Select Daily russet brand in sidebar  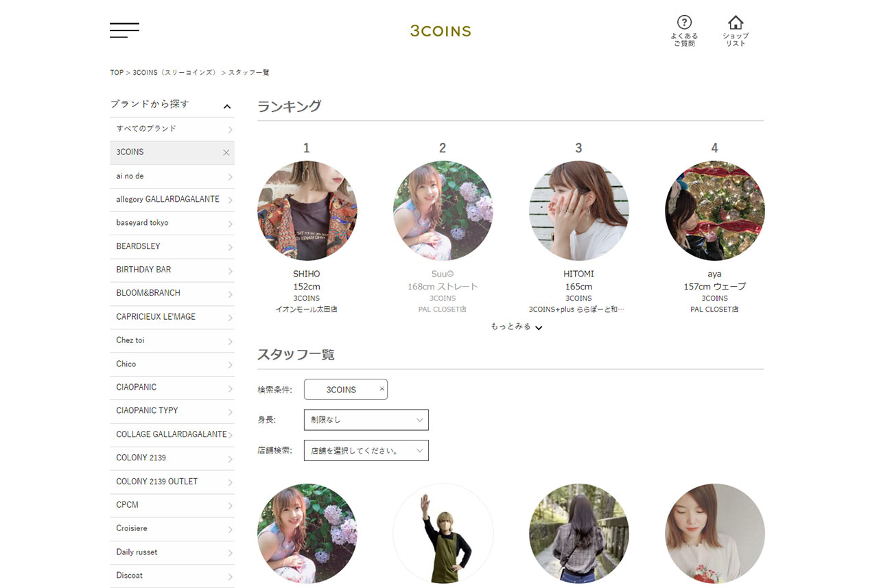[172, 552]
